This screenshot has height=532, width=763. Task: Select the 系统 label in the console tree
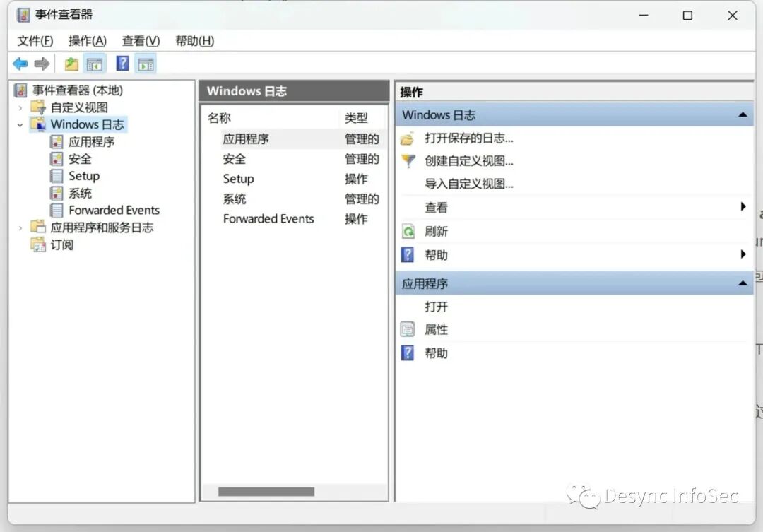(x=81, y=194)
